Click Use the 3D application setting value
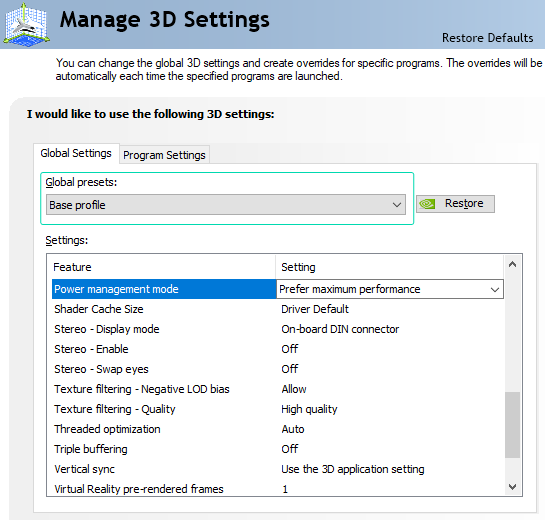The image size is (545, 520). point(352,469)
